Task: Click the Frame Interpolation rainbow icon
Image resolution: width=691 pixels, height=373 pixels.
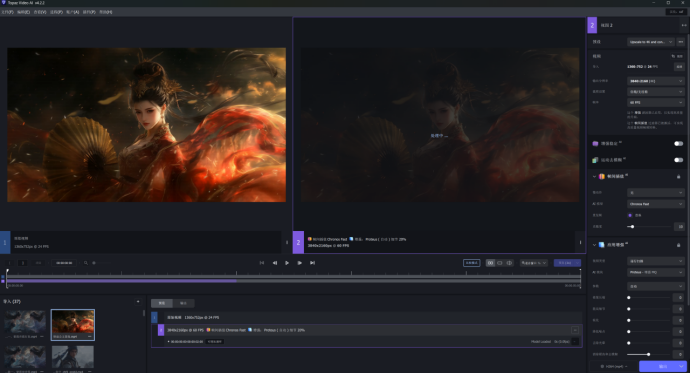Action: click(602, 176)
